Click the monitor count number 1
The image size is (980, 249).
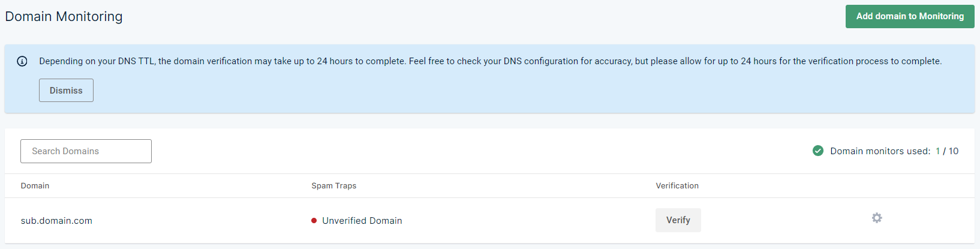point(937,151)
